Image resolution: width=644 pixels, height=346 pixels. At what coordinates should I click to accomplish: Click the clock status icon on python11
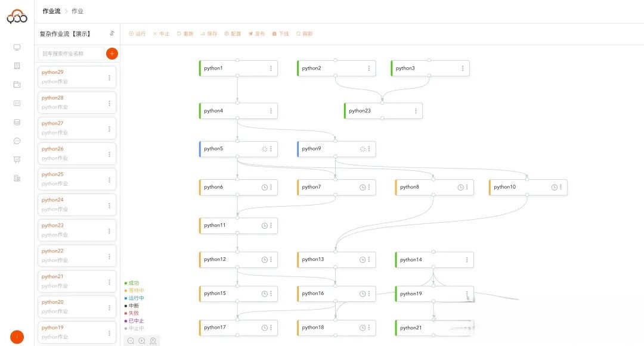coord(265,226)
